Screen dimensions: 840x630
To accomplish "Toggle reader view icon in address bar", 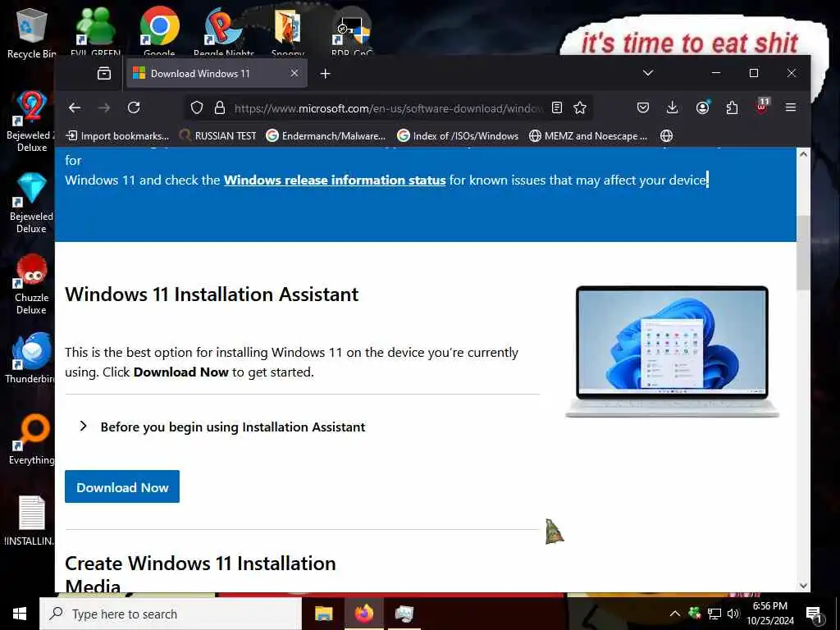I will coord(557,107).
